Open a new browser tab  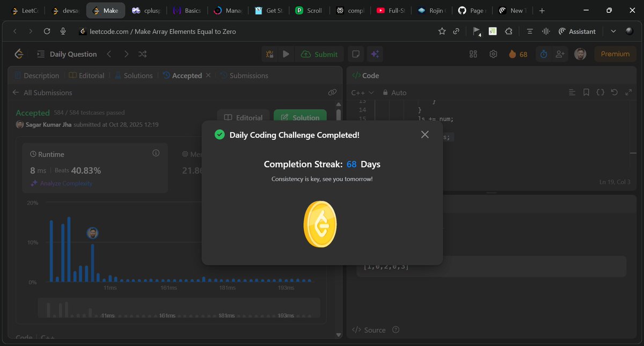tap(542, 10)
